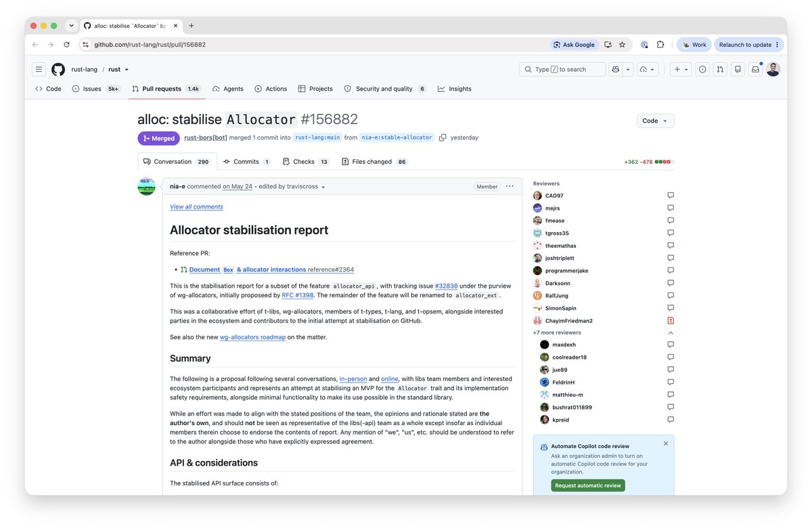Open the Agents repository tab
Viewport: 812px width, 528px height.
pos(228,89)
